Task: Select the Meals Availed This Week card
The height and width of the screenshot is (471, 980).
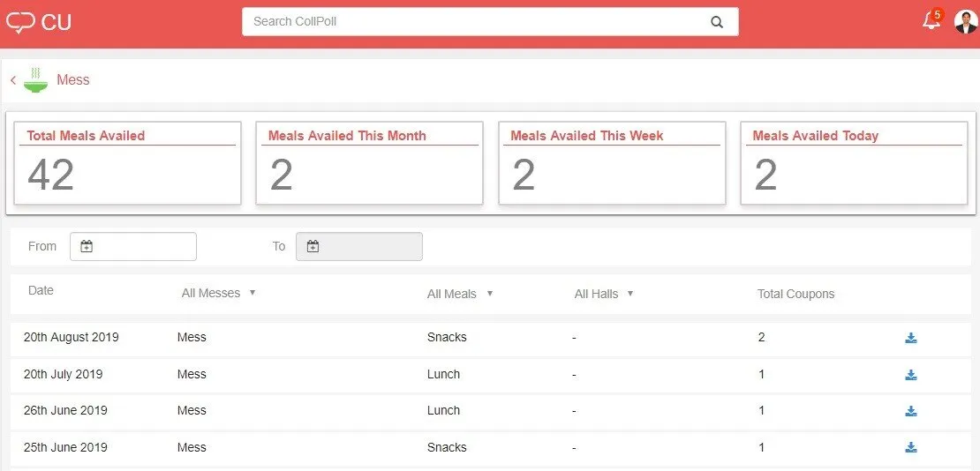Action: [612, 163]
